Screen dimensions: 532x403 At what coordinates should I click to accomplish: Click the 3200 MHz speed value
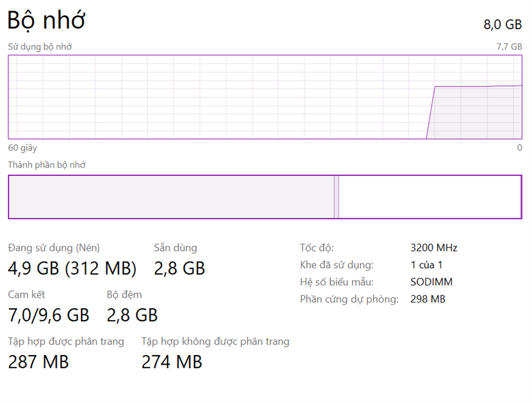(x=434, y=248)
